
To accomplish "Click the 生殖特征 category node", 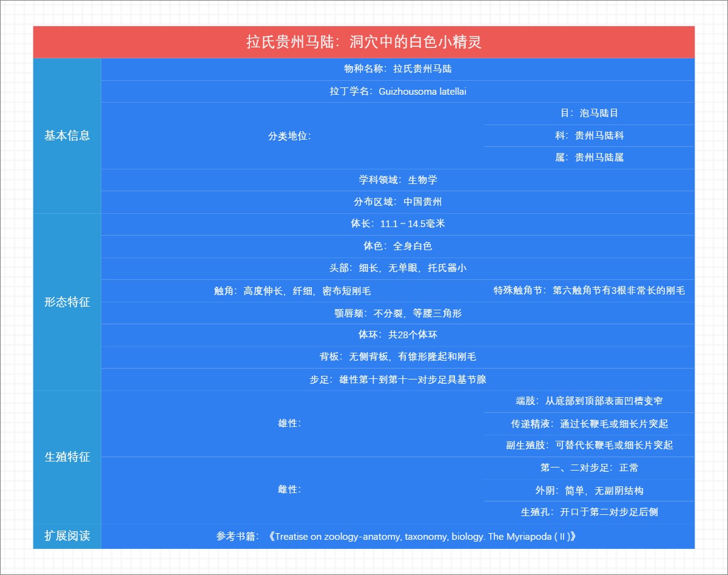I will tap(67, 457).
